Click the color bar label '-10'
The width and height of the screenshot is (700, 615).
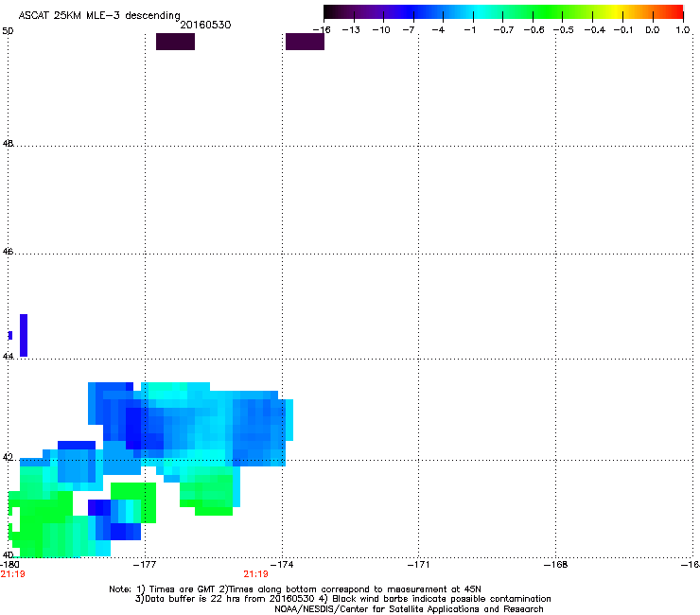pyautogui.click(x=381, y=30)
